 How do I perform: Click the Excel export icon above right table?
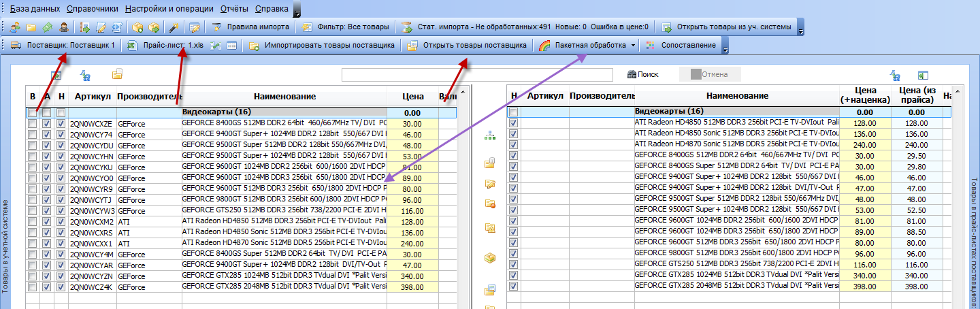[924, 75]
